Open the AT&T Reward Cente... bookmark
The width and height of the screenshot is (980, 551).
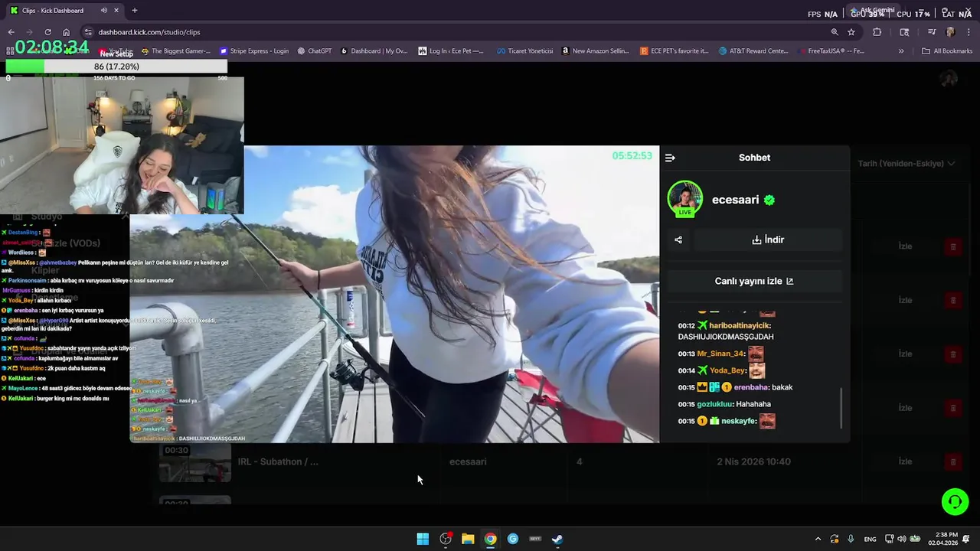click(753, 51)
